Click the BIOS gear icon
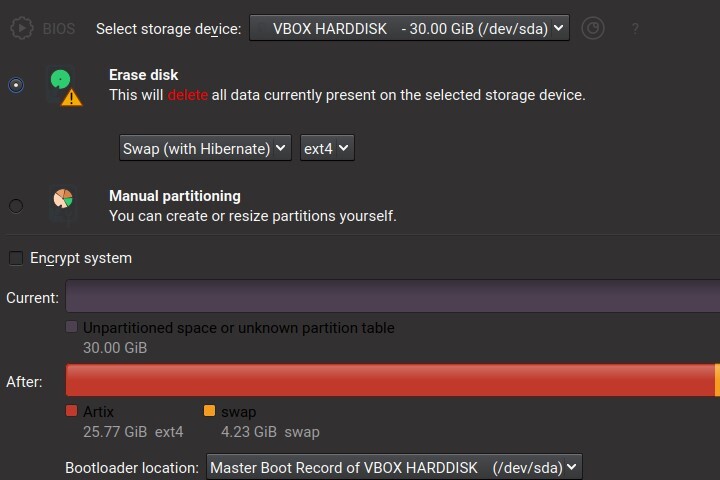 pyautogui.click(x=20, y=28)
